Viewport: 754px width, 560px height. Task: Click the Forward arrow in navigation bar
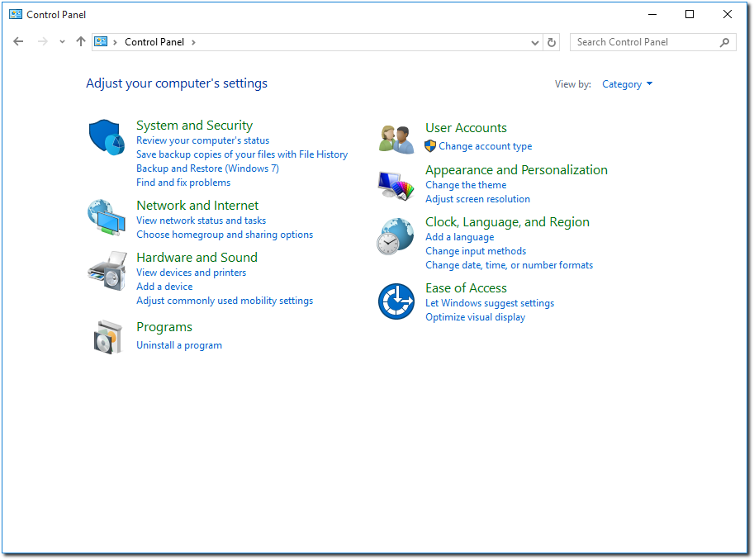(x=43, y=42)
